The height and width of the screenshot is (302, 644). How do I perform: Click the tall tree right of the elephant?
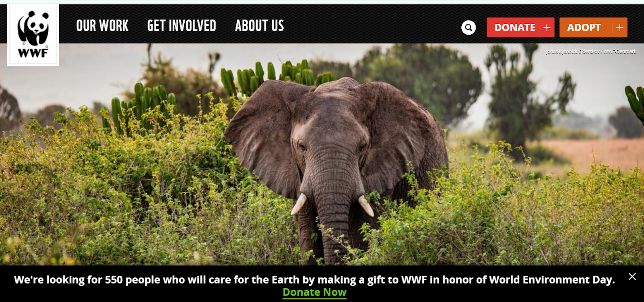click(x=523, y=97)
